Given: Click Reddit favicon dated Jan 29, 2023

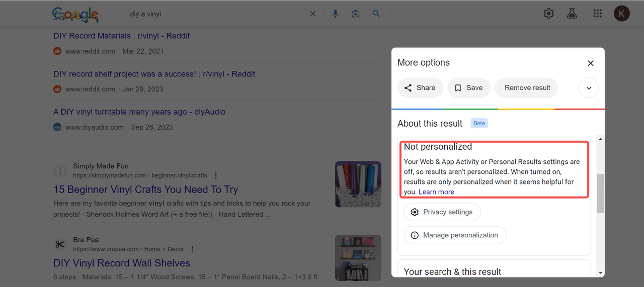Looking at the screenshot, I should tap(57, 89).
